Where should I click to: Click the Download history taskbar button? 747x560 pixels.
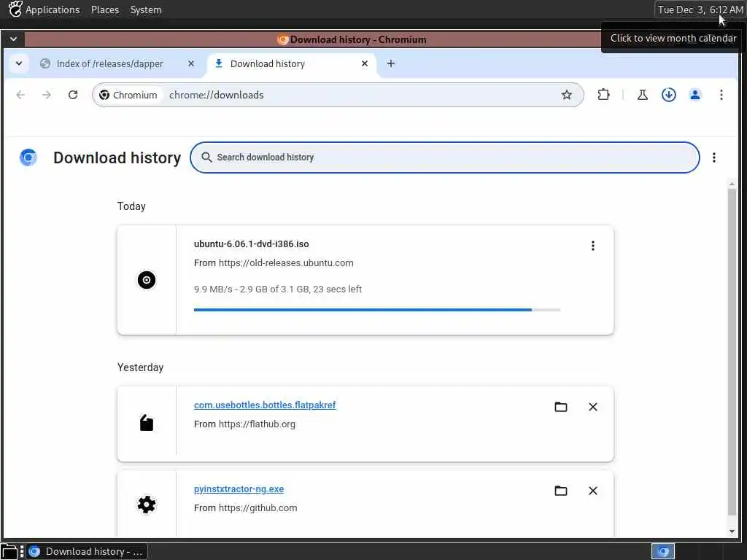click(x=87, y=551)
